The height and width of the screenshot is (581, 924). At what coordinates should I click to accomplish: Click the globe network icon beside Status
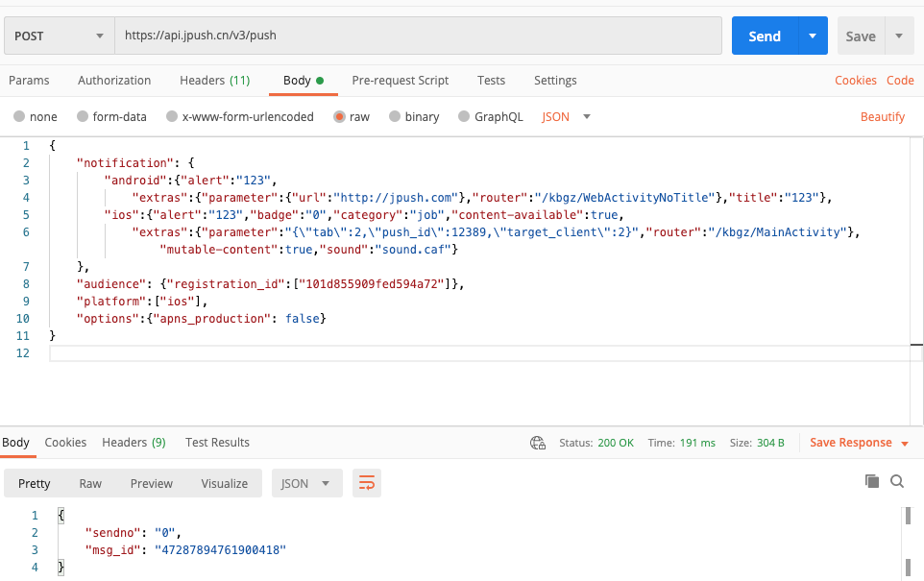538,443
